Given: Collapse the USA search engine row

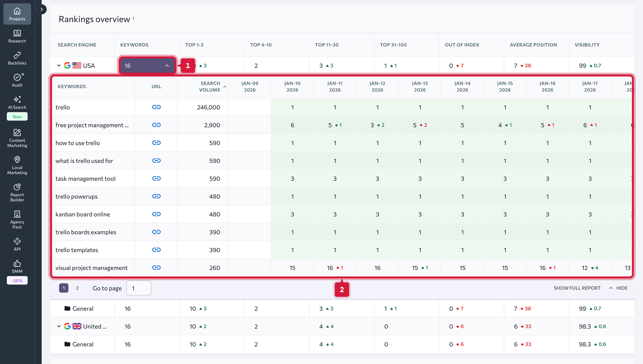Looking at the screenshot, I should pos(59,65).
